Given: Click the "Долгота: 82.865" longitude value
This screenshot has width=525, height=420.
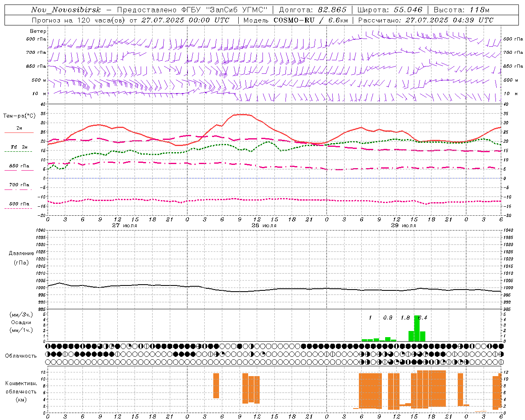Looking at the screenshot, I should 313,10.
